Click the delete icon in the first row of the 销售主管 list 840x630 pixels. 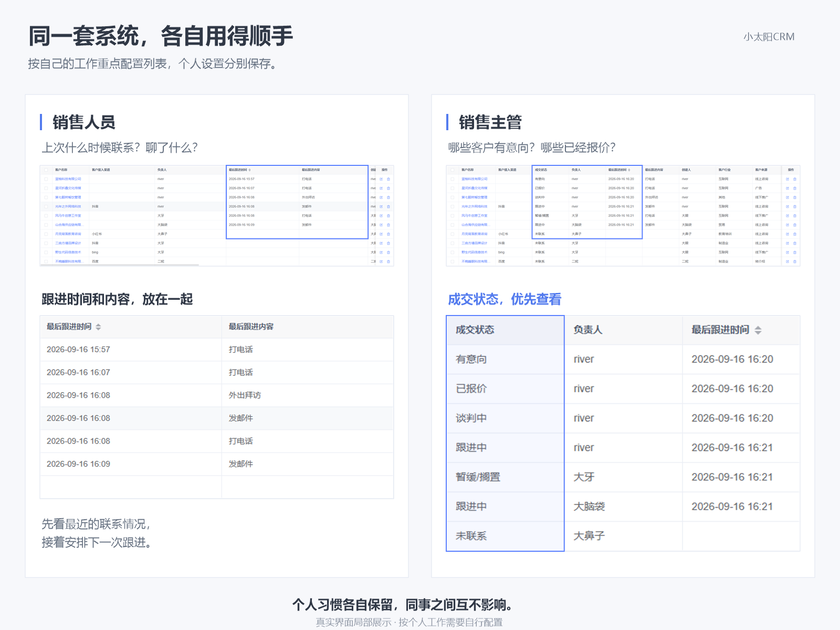(x=795, y=179)
